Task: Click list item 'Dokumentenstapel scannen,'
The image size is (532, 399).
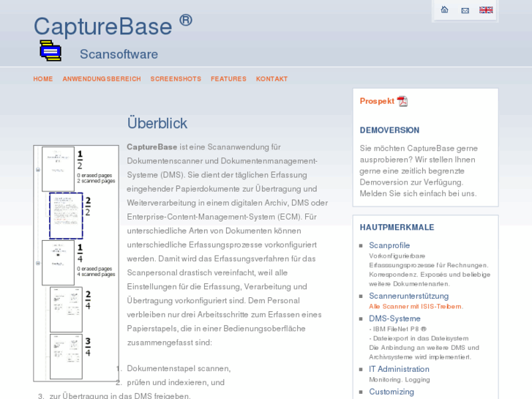Action: pos(179,368)
